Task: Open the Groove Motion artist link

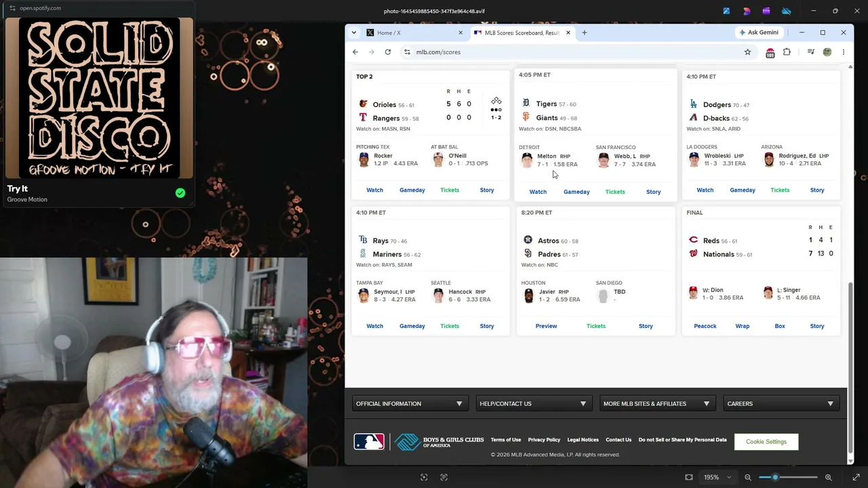Action: coord(27,200)
